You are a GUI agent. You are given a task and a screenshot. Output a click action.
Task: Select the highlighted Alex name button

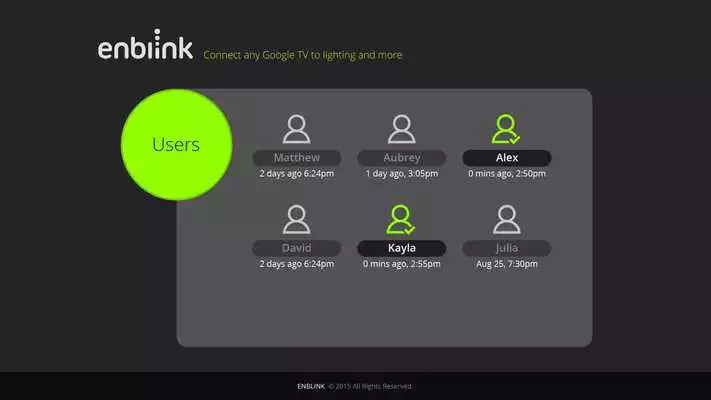[507, 158]
